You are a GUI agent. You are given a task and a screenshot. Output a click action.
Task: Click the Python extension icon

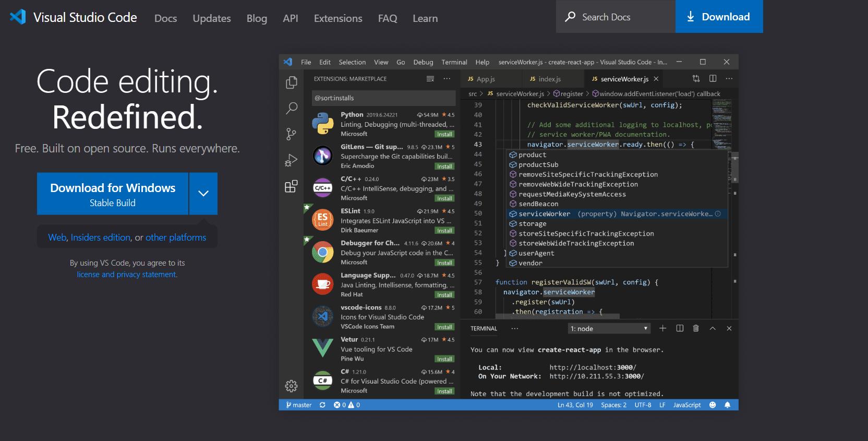click(323, 124)
